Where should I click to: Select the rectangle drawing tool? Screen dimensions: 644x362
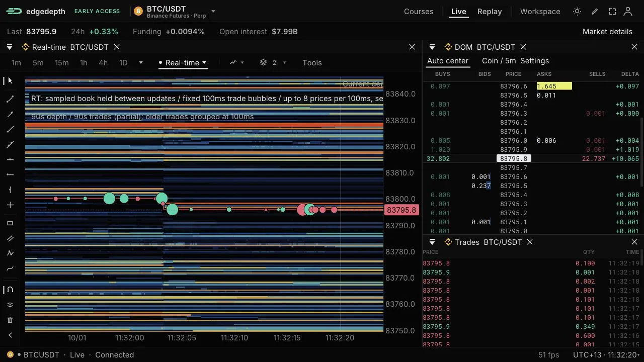click(x=10, y=223)
